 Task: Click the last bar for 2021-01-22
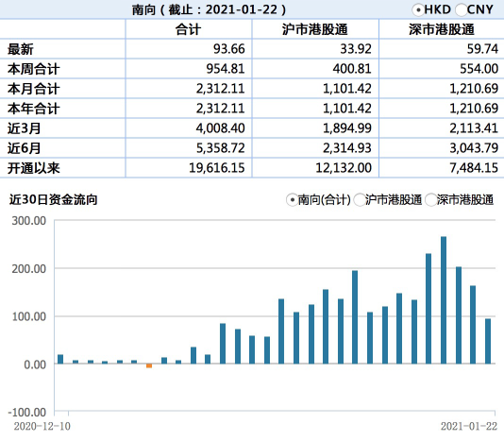488,341
